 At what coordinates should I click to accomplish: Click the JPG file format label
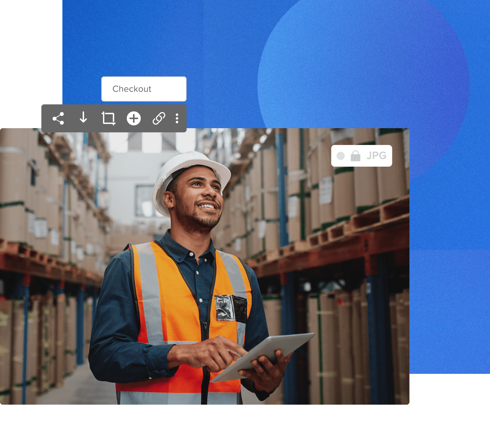coord(376,156)
